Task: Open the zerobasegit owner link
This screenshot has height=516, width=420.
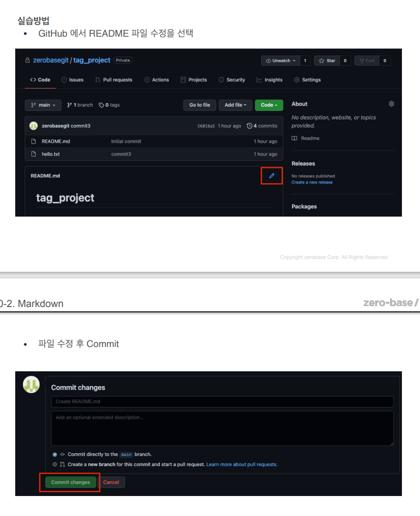Action: [50, 60]
